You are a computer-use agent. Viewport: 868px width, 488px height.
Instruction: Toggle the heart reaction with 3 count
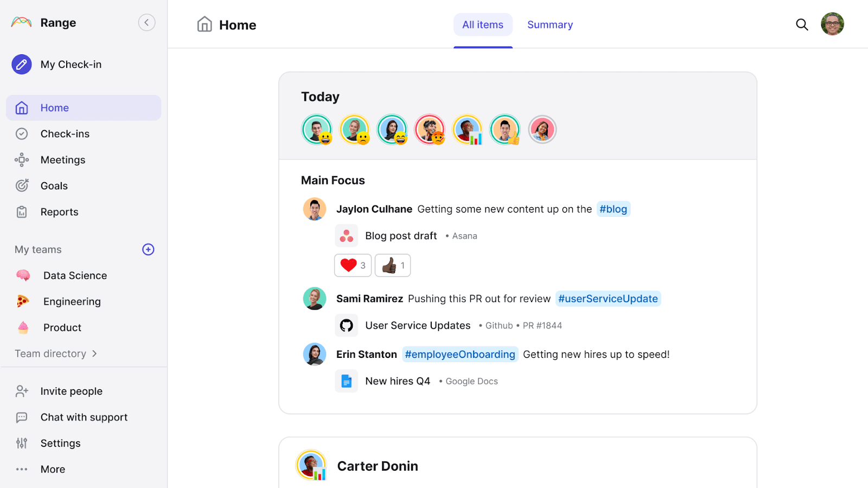[353, 266]
